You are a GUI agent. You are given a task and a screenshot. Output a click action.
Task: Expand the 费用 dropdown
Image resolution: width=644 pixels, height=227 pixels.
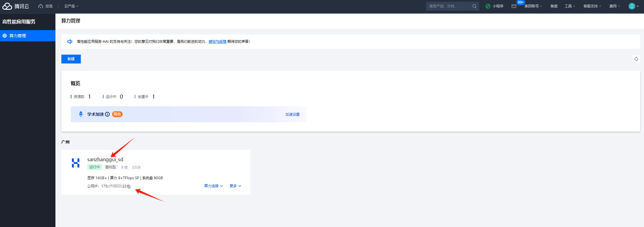(x=615, y=6)
